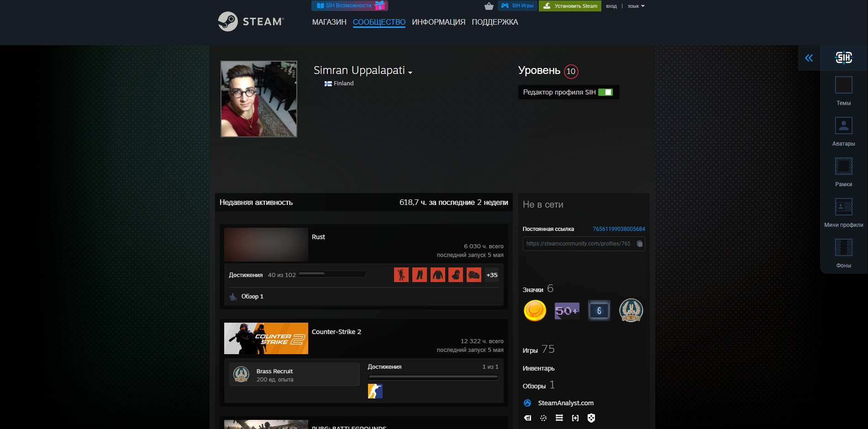The width and height of the screenshot is (868, 429).
Task: Click the вход login link
Action: pyautogui.click(x=611, y=6)
